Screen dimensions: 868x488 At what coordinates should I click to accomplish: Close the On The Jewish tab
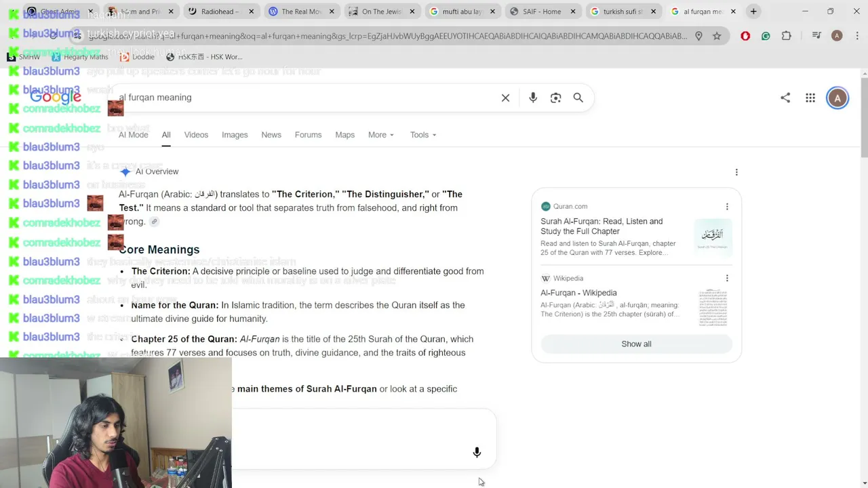(x=412, y=12)
